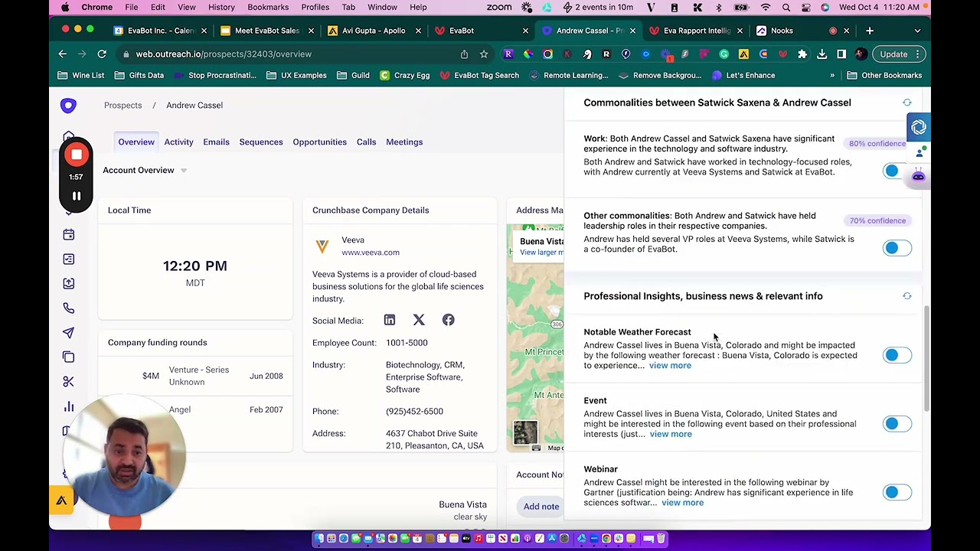Open www.veeva.com link
The image size is (980, 551).
(371, 253)
